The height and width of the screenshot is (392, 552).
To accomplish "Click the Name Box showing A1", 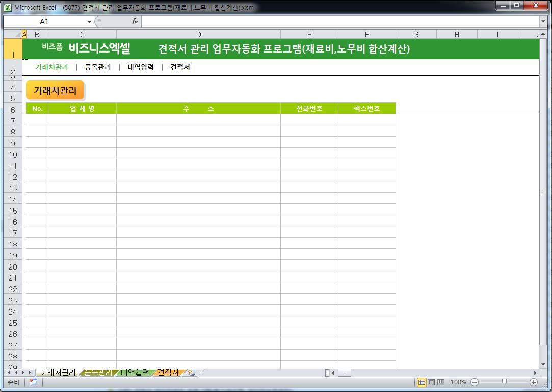I will pyautogui.click(x=44, y=22).
